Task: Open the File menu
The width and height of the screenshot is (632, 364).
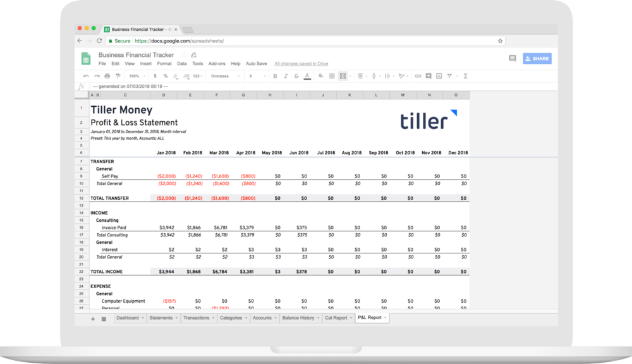Action: tap(102, 64)
